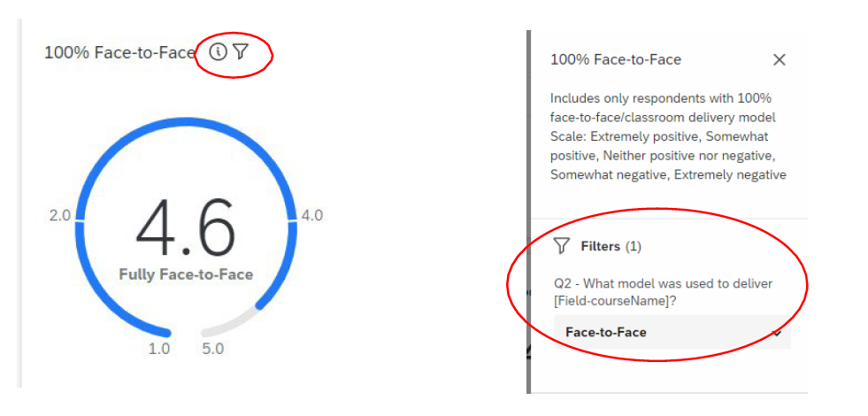Click the 5.0 gauge maximum label
The height and width of the screenshot is (416, 868).
pos(212,349)
